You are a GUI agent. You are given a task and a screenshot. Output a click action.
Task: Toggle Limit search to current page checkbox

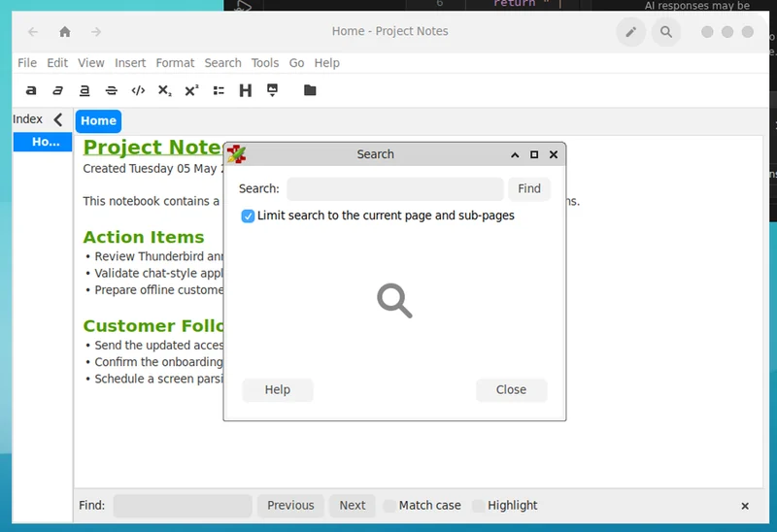tap(248, 216)
